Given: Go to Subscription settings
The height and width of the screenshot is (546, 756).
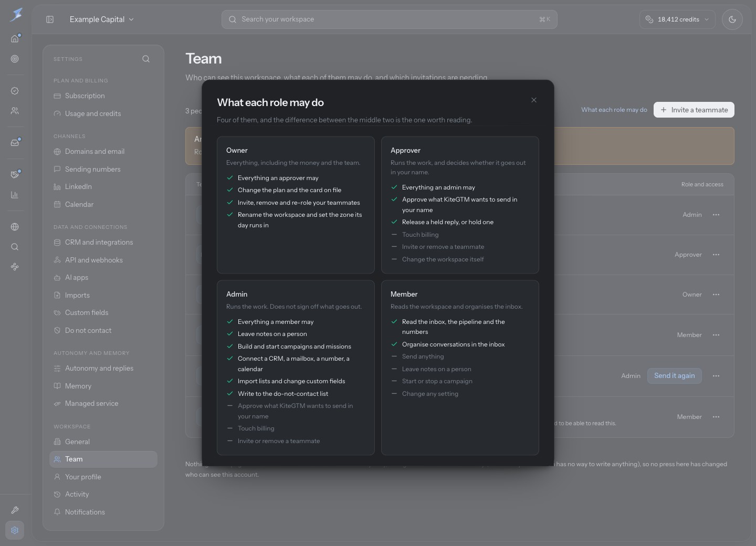Looking at the screenshot, I should pyautogui.click(x=103, y=96).
